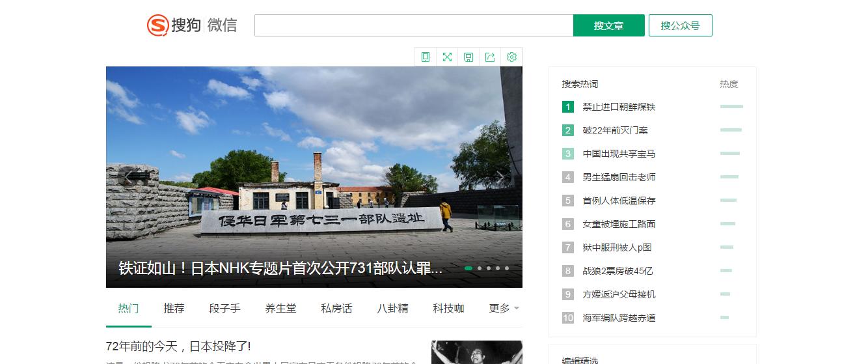The width and height of the screenshot is (868, 364).
Task: Open hot search 男生猛扇回击老师
Action: click(619, 177)
